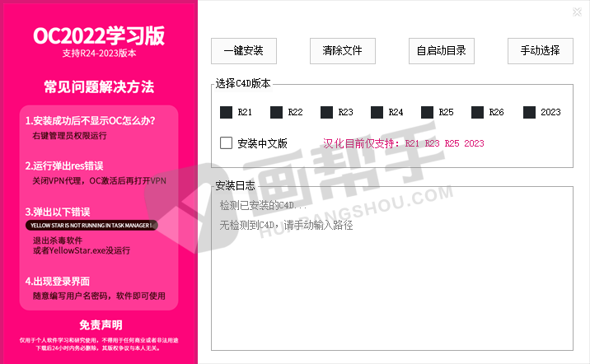Toggle the R24 version checkbox
This screenshot has width=590, height=364.
[377, 112]
